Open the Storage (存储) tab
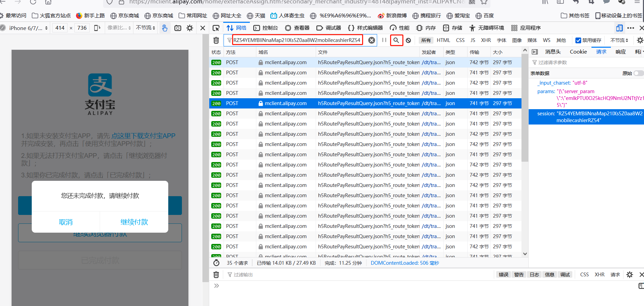644x306 pixels. coord(453,28)
